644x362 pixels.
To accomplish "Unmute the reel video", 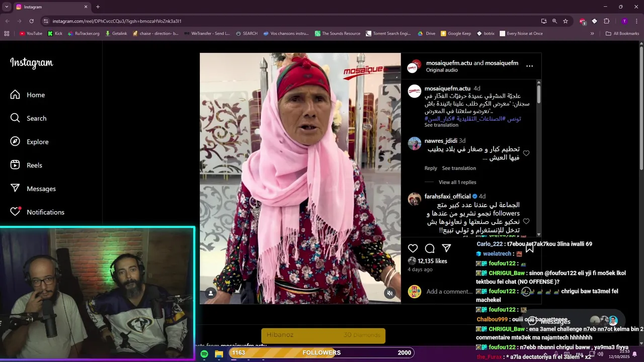I will pyautogui.click(x=389, y=293).
